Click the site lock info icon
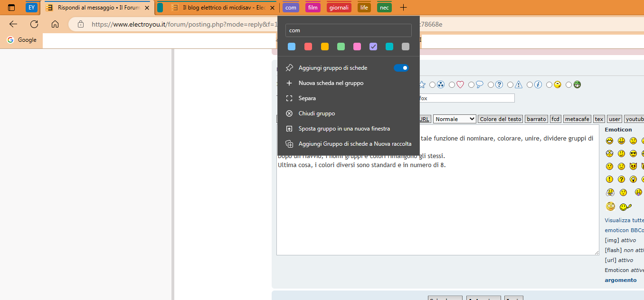The width and height of the screenshot is (644, 300). coord(81,24)
